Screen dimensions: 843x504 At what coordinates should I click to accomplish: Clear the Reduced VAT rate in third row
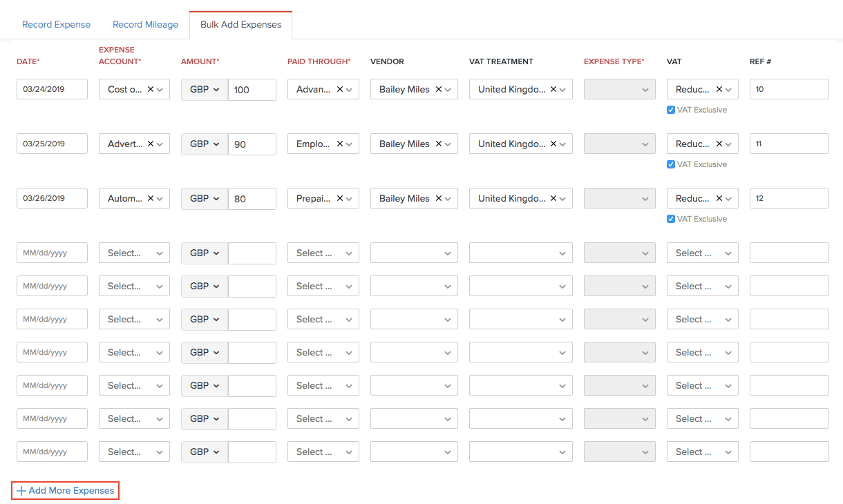coord(719,199)
